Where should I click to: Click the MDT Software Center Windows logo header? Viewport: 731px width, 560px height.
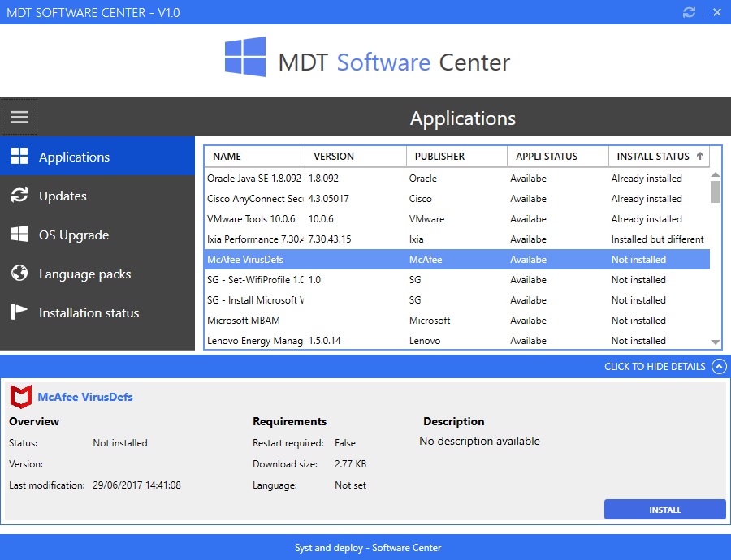pyautogui.click(x=244, y=58)
